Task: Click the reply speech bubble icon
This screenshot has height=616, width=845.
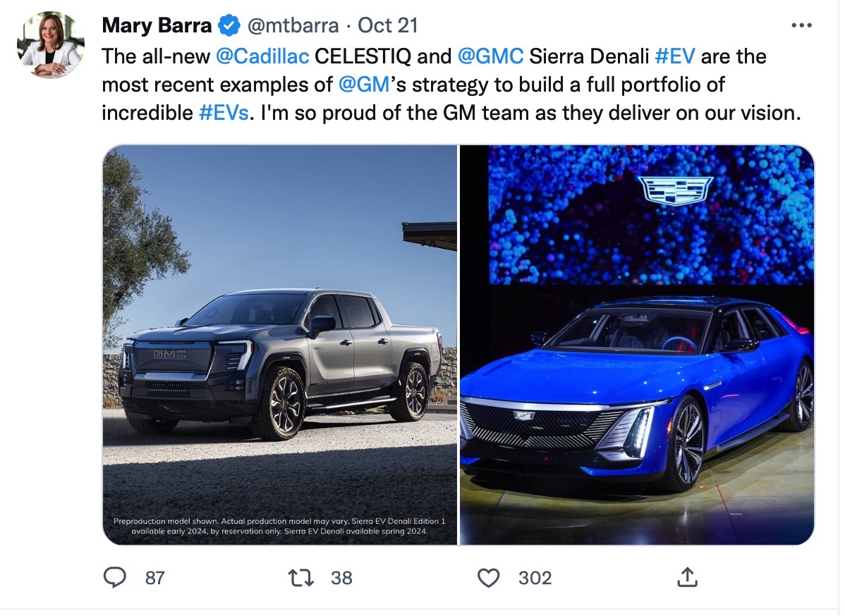Action: pos(114,577)
